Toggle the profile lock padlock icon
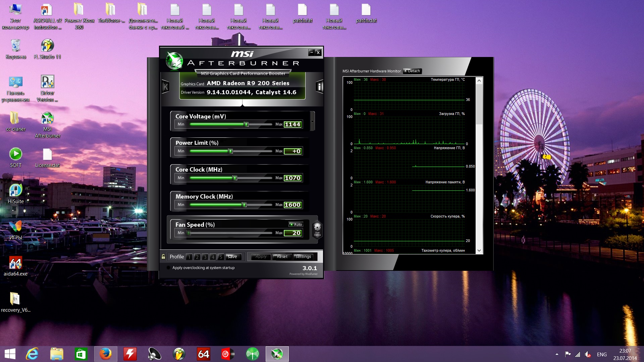 163,257
